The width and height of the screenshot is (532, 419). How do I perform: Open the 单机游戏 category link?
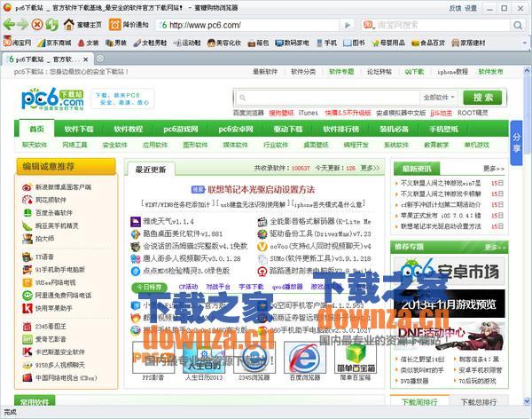coord(477,145)
